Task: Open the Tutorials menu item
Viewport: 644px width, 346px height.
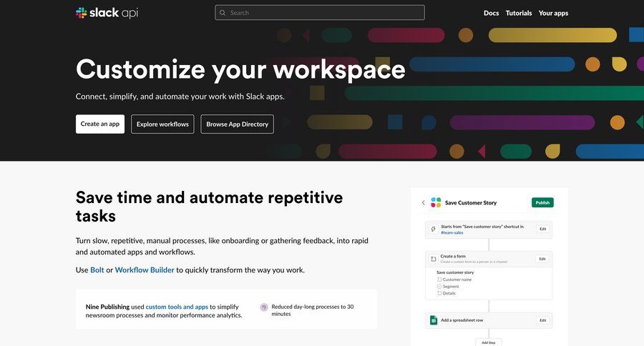Action: 518,13
